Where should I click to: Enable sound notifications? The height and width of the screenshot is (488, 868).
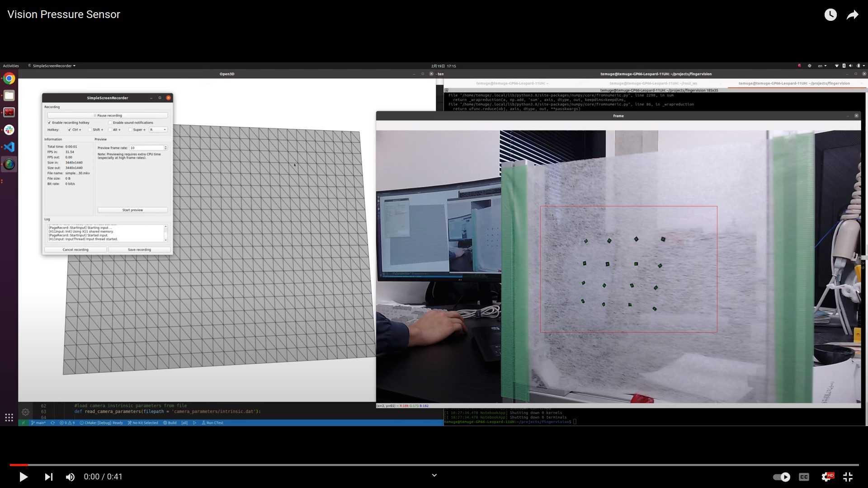pyautogui.click(x=110, y=122)
